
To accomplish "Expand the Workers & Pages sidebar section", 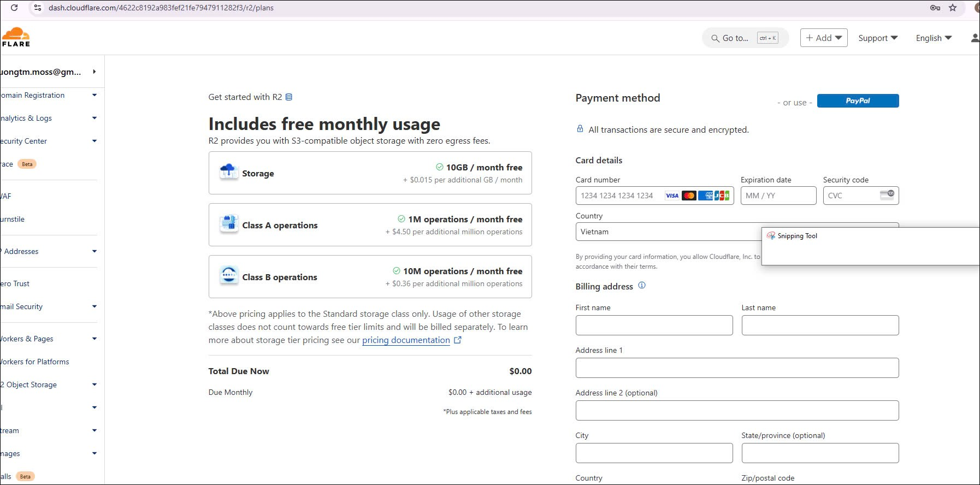I will pos(48,339).
